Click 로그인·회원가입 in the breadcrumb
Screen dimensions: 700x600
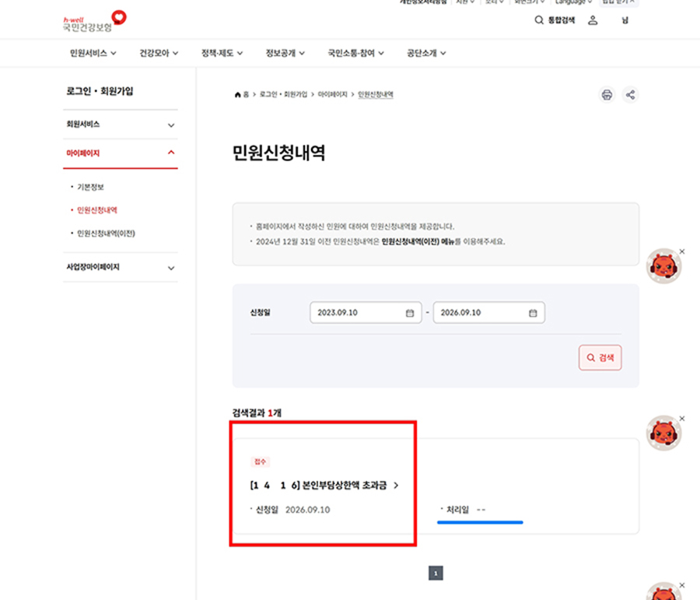pyautogui.click(x=283, y=95)
